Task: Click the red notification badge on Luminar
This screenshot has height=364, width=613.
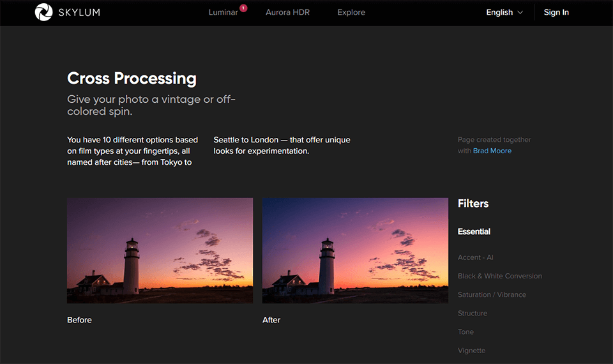Action: click(x=243, y=8)
